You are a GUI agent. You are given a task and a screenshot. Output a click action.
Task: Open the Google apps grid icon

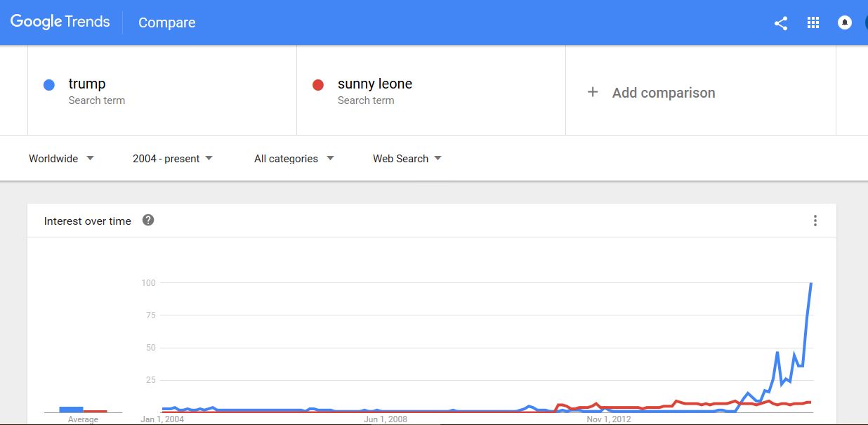click(x=813, y=23)
